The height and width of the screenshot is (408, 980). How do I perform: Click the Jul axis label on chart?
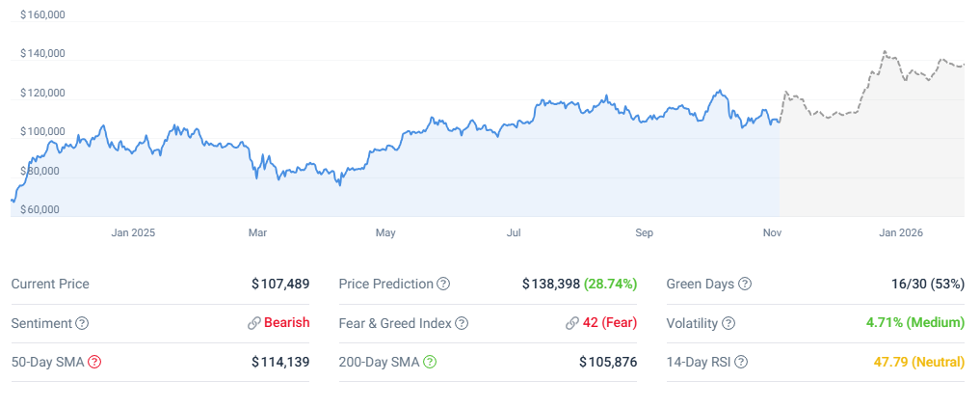pyautogui.click(x=514, y=232)
